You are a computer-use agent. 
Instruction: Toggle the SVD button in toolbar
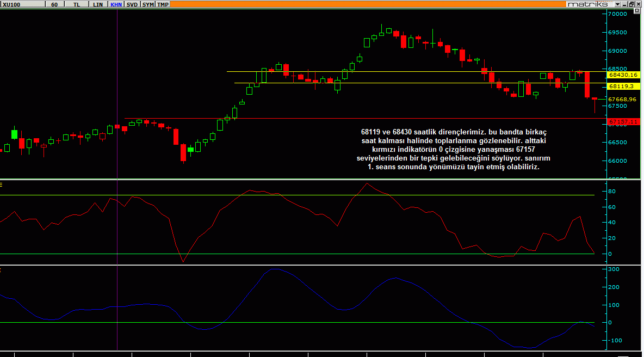tap(132, 4)
